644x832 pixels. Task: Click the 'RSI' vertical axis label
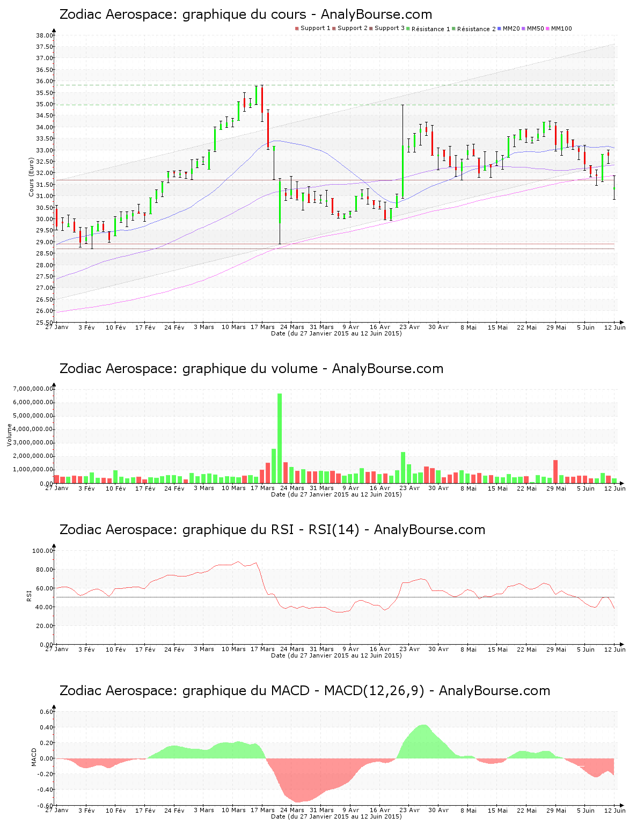pos(29,595)
